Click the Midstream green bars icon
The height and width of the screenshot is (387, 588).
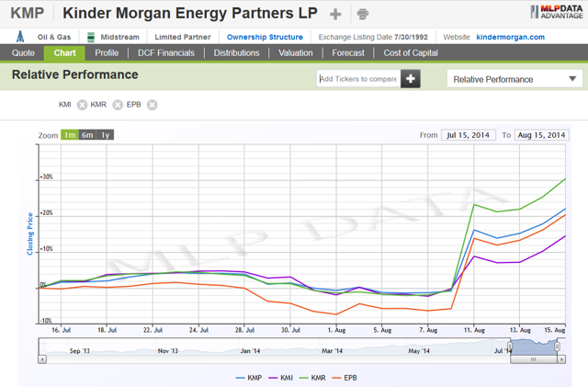(x=90, y=37)
